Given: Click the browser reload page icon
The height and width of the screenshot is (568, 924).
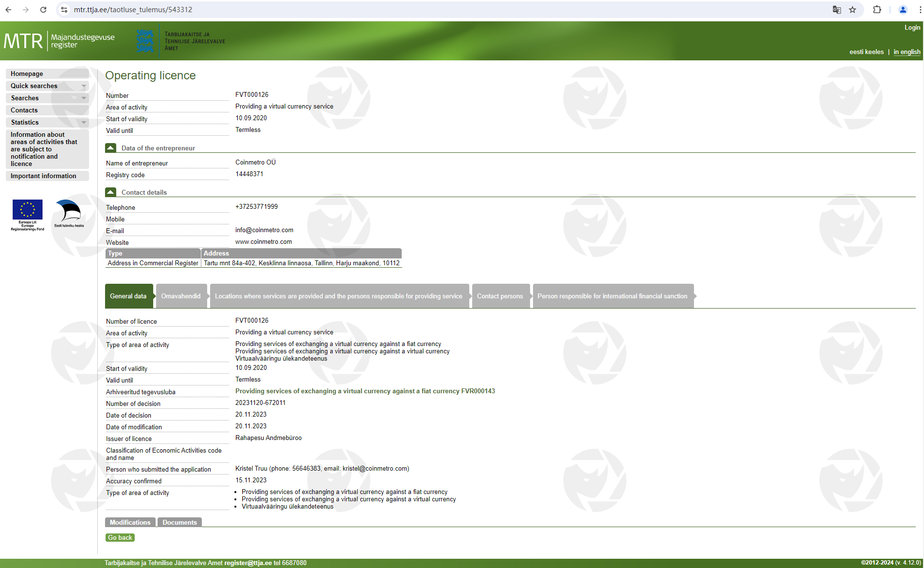Looking at the screenshot, I should click(x=43, y=10).
